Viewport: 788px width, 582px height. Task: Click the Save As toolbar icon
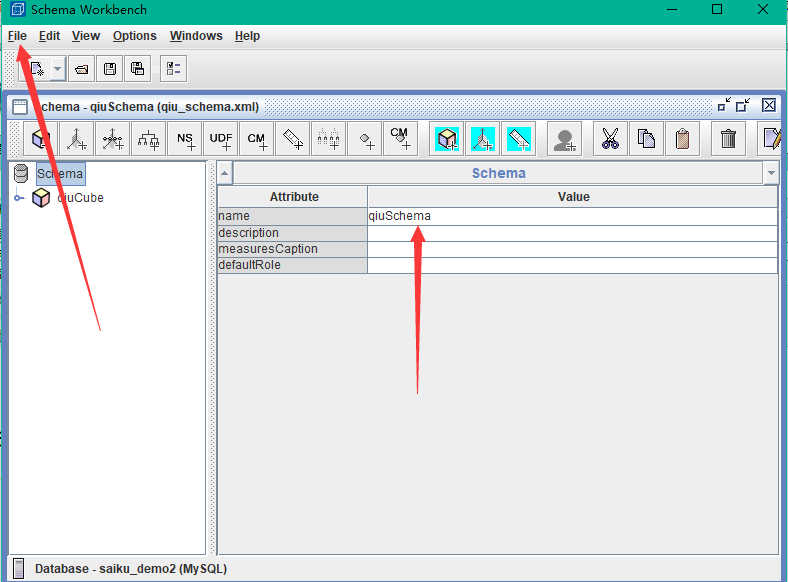pyautogui.click(x=137, y=69)
